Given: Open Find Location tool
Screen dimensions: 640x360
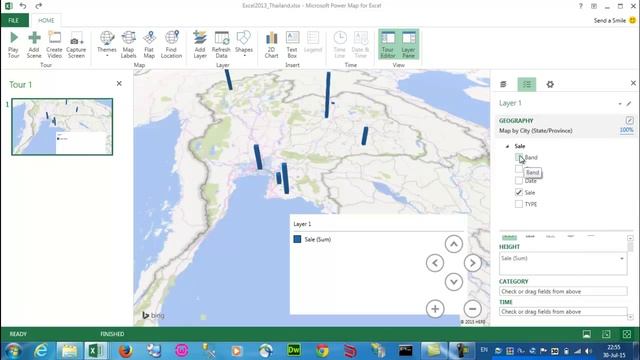Looking at the screenshot, I should (171, 44).
